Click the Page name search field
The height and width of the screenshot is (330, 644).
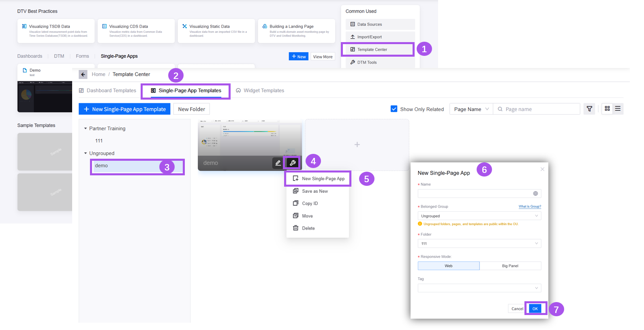click(540, 109)
